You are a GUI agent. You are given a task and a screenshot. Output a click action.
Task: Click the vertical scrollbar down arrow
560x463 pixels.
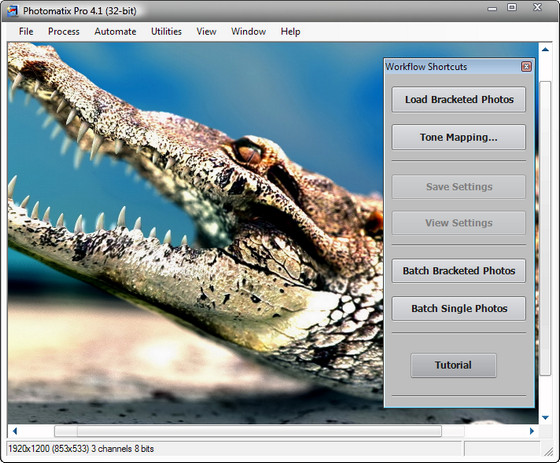[x=545, y=418]
